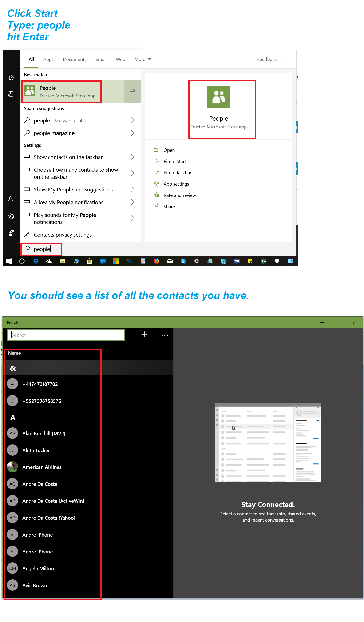Add new contact with plus icon
This screenshot has height=622, width=364.
144,335
